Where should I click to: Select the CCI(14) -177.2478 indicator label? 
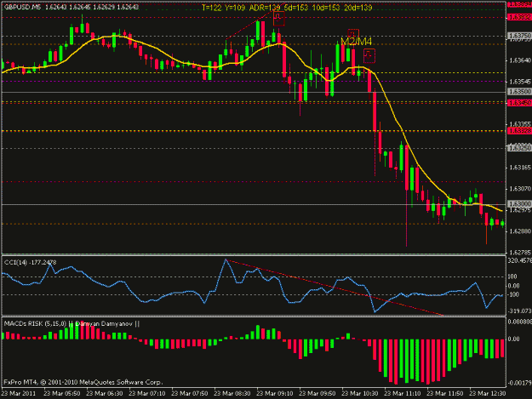click(x=30, y=262)
